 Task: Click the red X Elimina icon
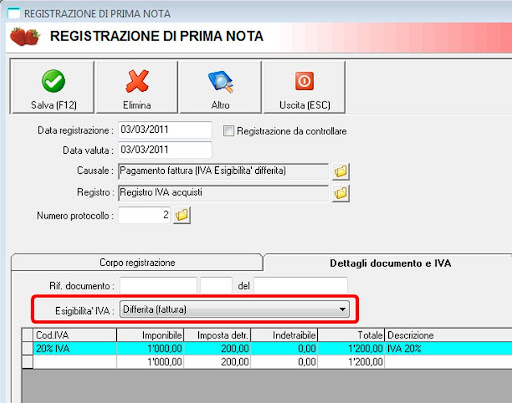click(137, 81)
